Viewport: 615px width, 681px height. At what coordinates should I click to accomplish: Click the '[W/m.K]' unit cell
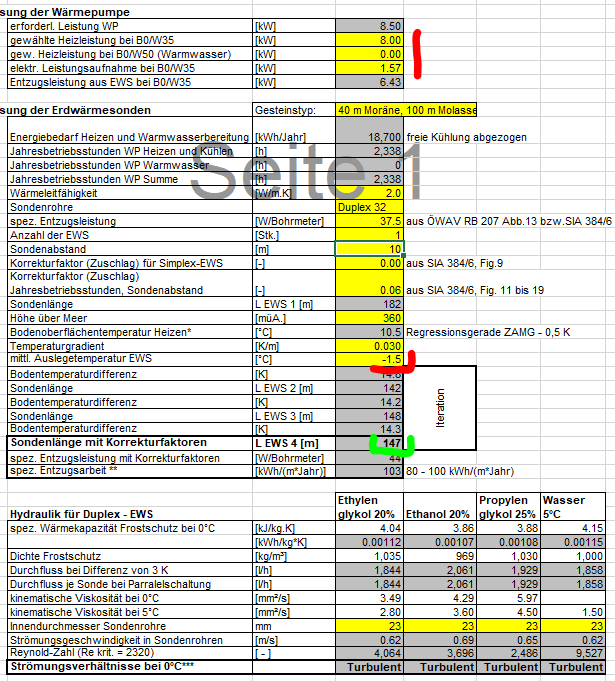click(294, 193)
